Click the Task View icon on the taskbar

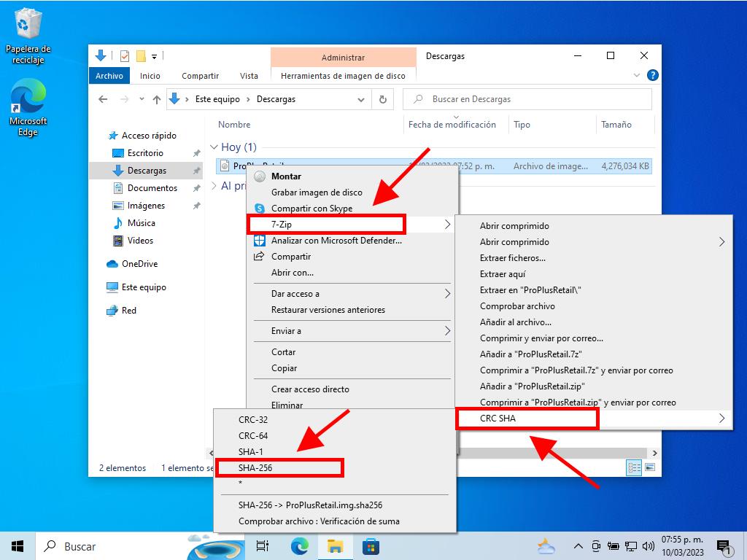point(263,546)
